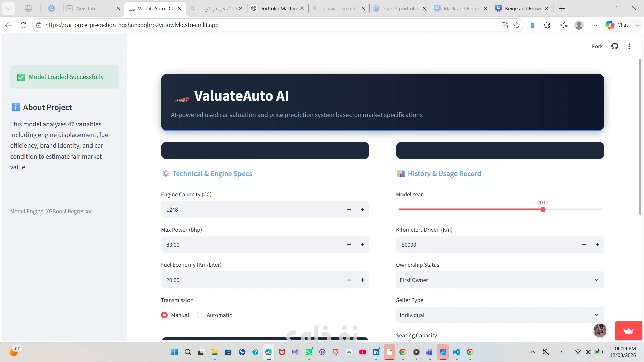Click the Engine Capacity input field
644x362 pixels.
pos(252,209)
